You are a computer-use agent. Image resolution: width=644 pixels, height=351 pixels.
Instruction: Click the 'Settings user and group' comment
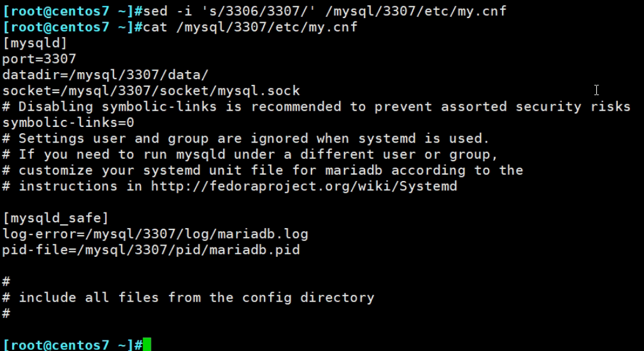click(246, 139)
